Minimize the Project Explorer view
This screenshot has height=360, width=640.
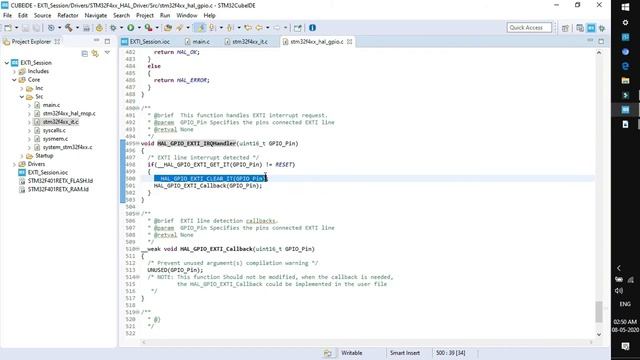click(96, 41)
